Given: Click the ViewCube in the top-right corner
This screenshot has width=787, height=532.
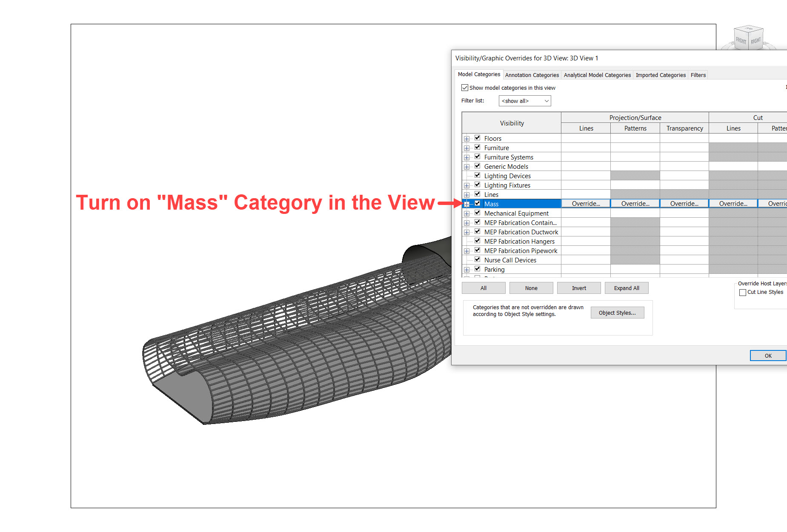Looking at the screenshot, I should (748, 38).
